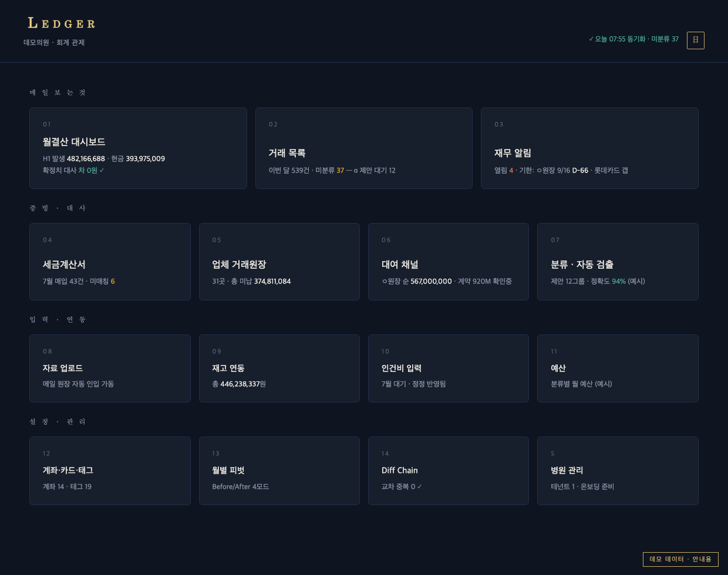Click the LEDGER logo
The height and width of the screenshot is (575, 728).
[x=62, y=23]
